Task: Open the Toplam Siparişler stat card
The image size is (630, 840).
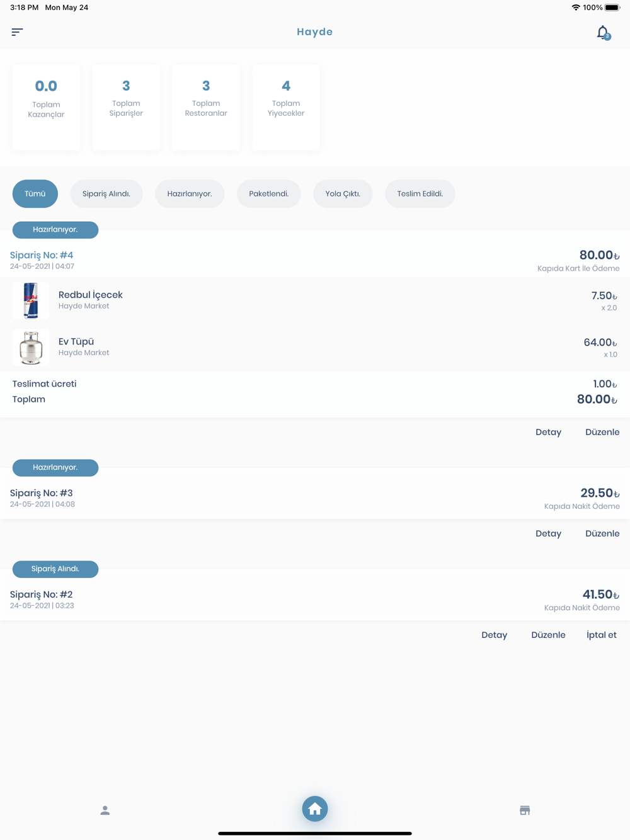Action: pos(126,108)
